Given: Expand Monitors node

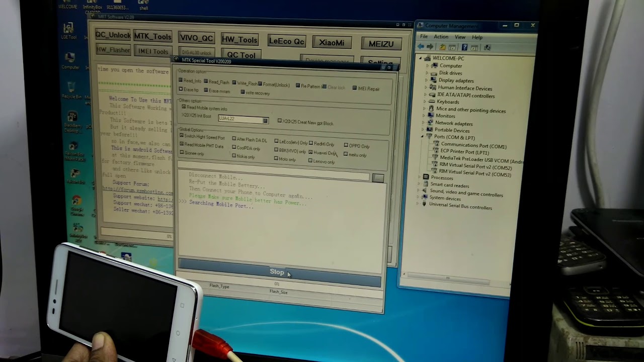Looking at the screenshot, I should coord(425,116).
